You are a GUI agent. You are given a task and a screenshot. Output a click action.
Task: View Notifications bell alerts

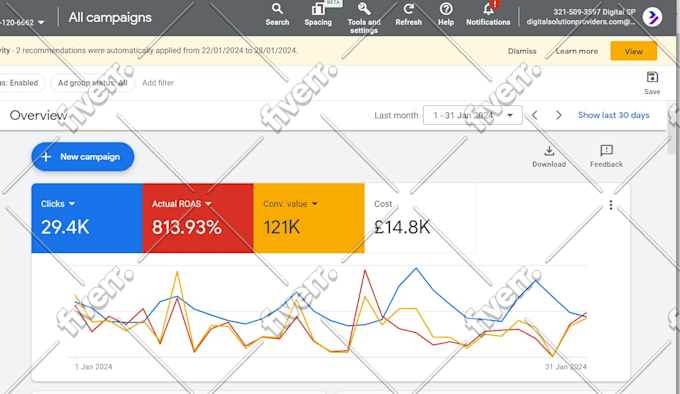[x=488, y=15]
